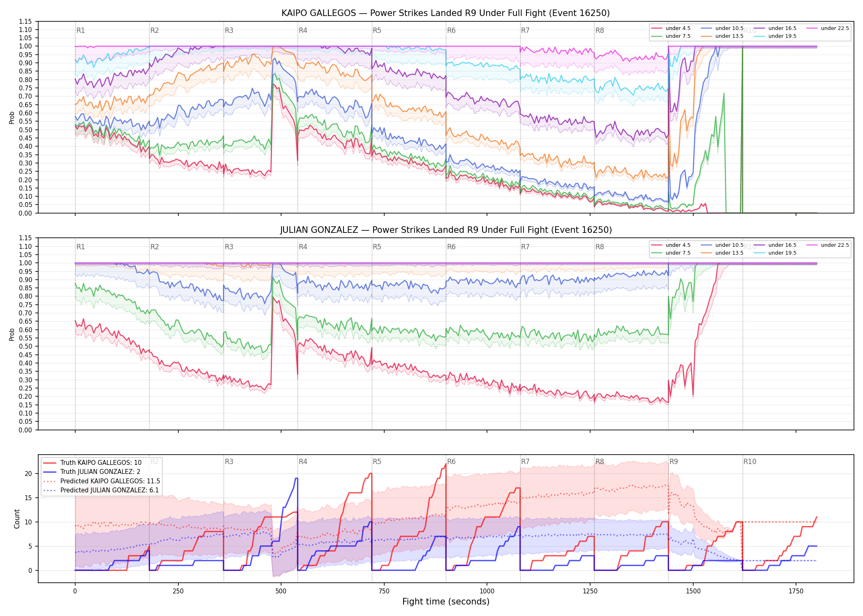863x616 pixels.
Task: Click 'under 19.5' legend entry in middle chart
Action: (x=775, y=253)
